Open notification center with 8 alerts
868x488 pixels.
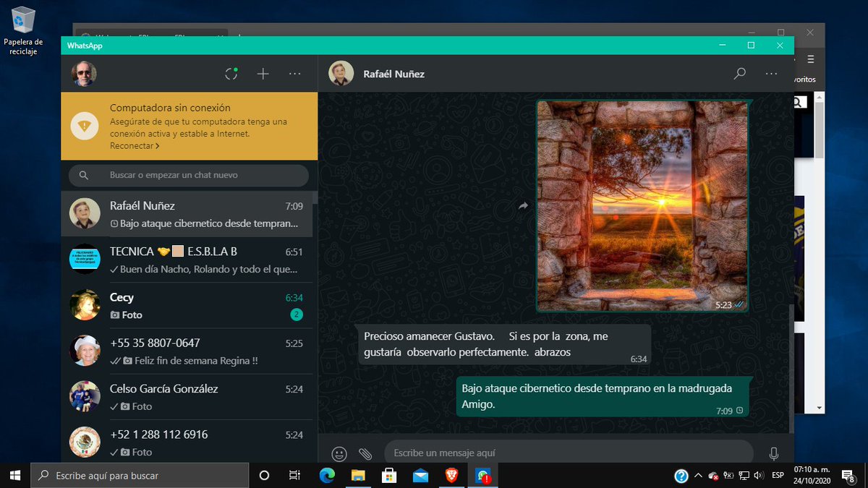(849, 476)
